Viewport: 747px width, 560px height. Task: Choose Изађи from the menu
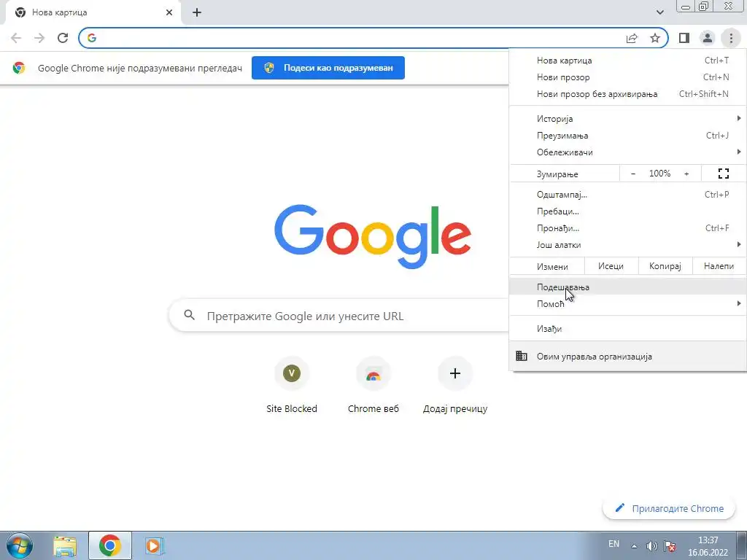tap(628, 329)
